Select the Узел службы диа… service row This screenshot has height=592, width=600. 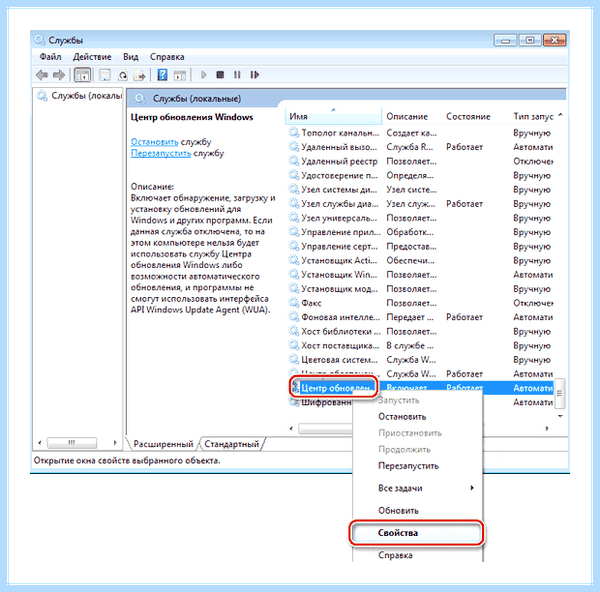tap(421, 204)
